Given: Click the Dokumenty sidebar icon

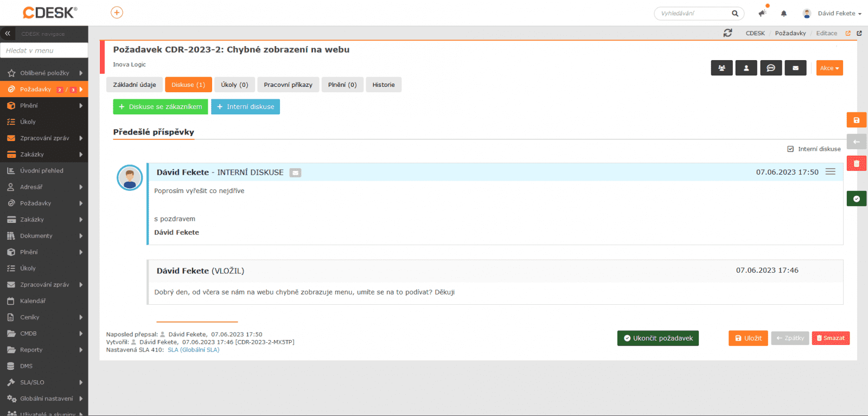Looking at the screenshot, I should (11, 236).
